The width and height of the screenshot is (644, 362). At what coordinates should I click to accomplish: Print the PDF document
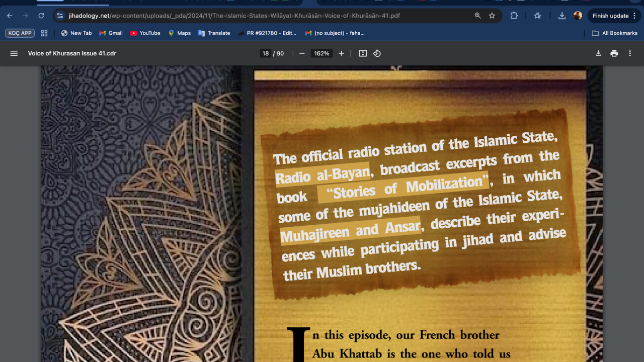614,53
